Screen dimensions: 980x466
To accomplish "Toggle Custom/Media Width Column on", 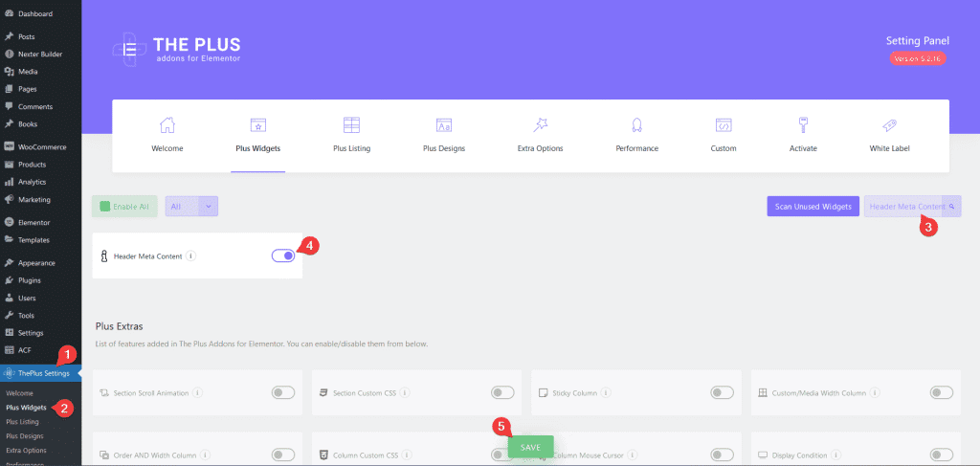I will [941, 392].
